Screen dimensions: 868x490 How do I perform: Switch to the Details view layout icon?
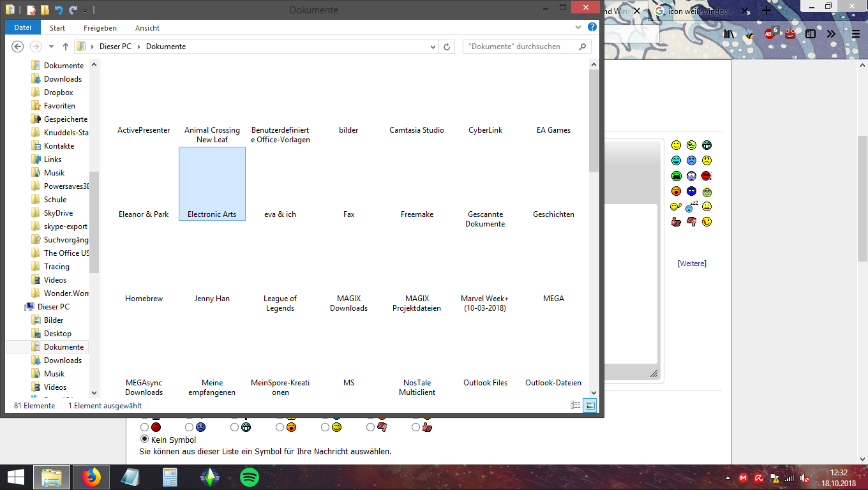coord(575,405)
